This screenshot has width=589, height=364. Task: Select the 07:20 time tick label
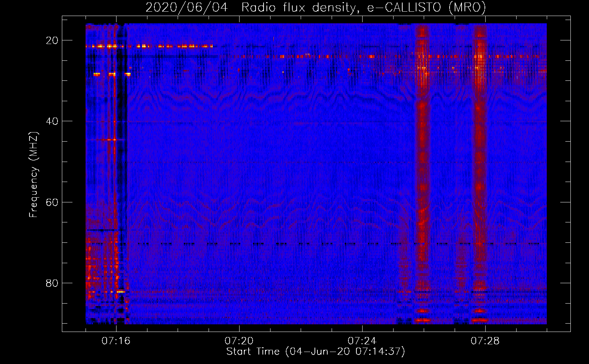pyautogui.click(x=239, y=341)
